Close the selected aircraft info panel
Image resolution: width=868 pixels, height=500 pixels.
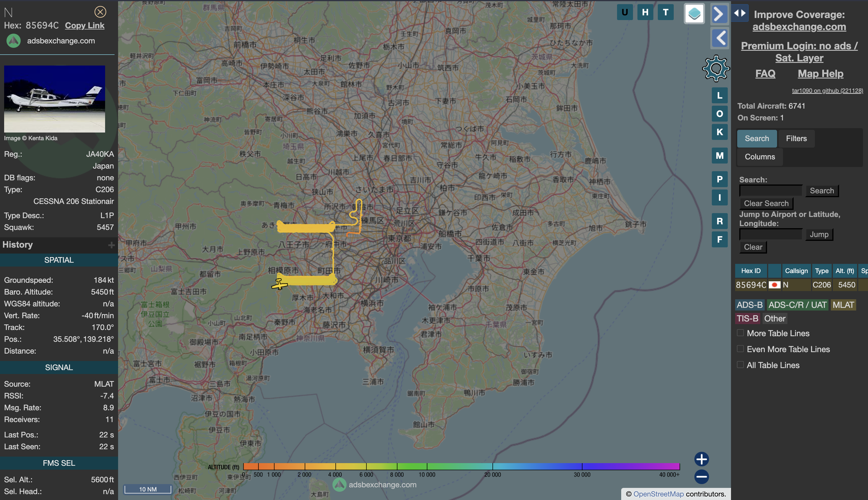click(100, 12)
